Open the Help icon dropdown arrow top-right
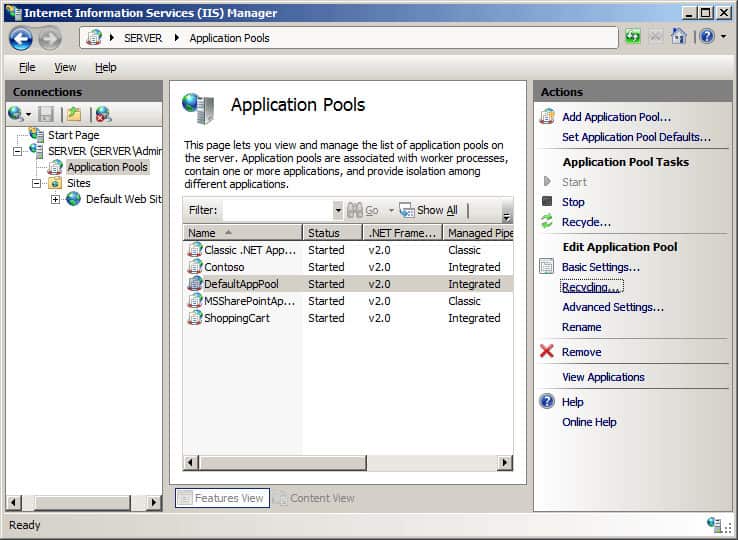738x540 pixels. pyautogui.click(x=722, y=37)
